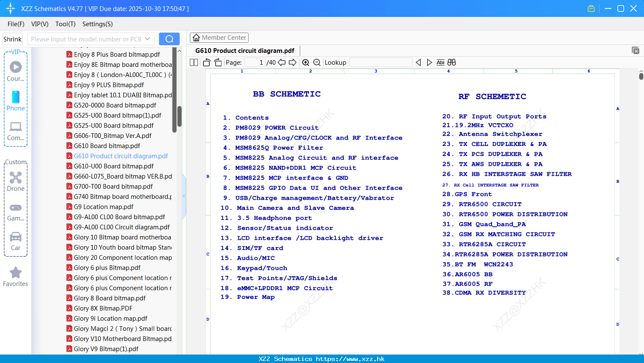Click the website link in status bar
Screen dimensions: 644x363
[x=350, y=359]
